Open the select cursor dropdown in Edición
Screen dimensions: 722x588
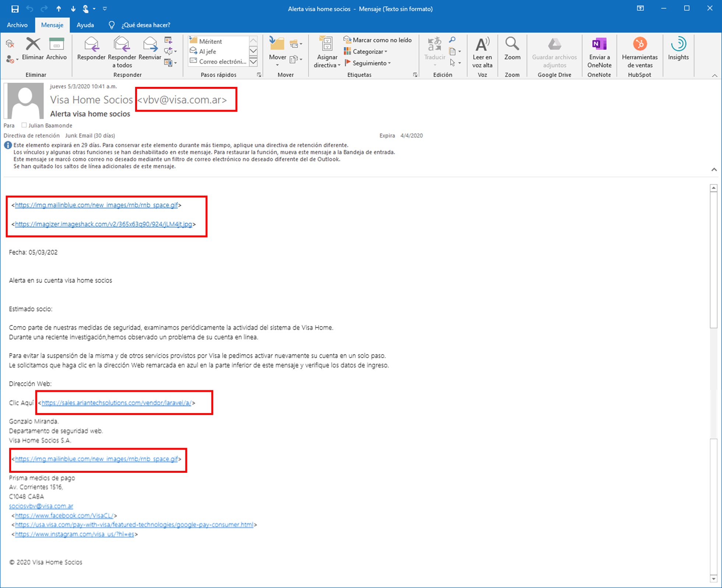455,63
